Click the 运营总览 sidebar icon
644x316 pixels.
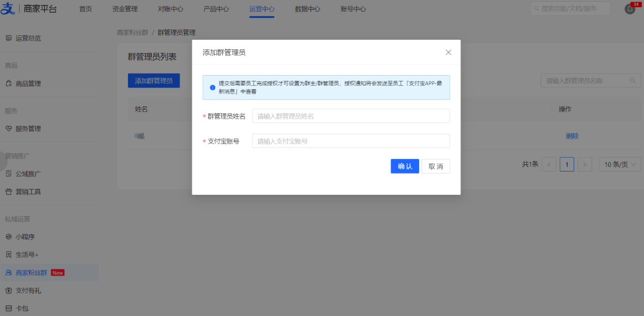(x=8, y=38)
